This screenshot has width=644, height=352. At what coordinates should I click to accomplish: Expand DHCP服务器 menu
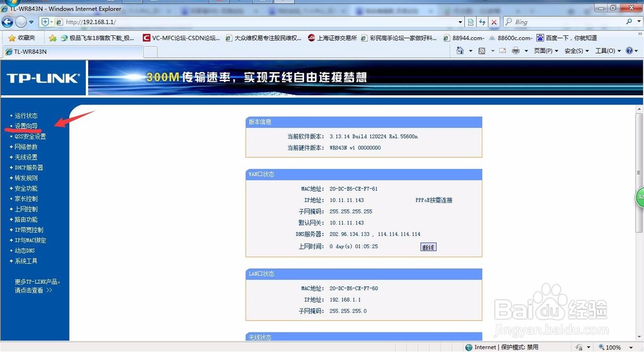coord(29,168)
